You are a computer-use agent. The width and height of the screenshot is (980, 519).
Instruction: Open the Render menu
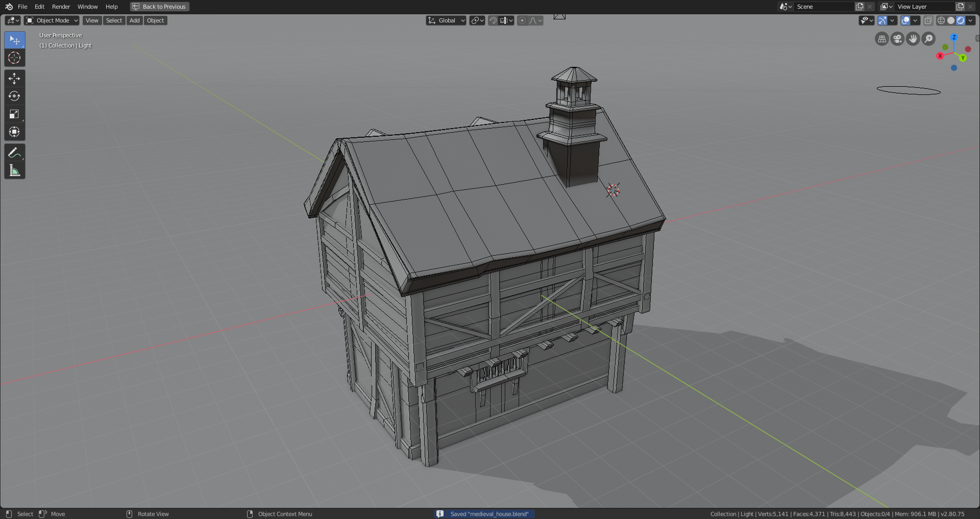[61, 7]
